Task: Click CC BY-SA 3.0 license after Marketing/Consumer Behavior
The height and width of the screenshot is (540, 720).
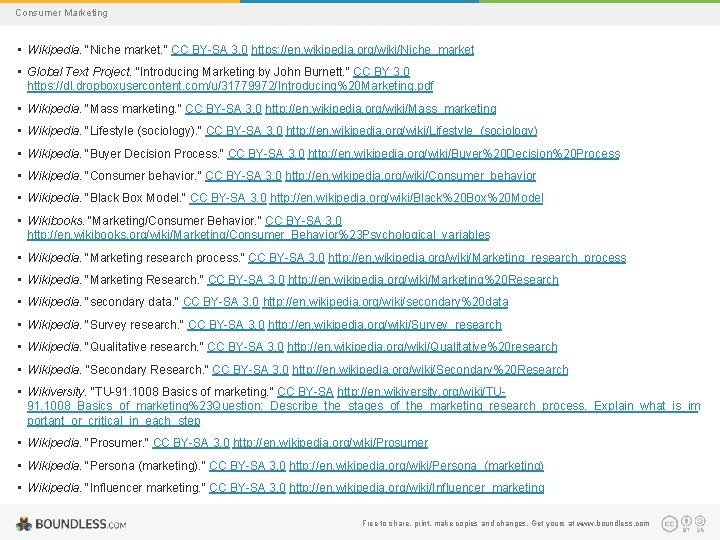Action: [x=304, y=221]
